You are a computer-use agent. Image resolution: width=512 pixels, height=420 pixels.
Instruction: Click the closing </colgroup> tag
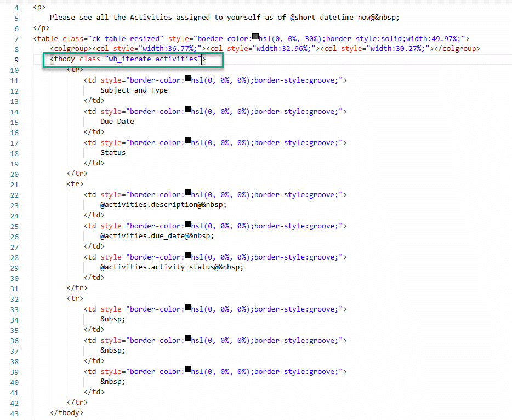pyautogui.click(x=457, y=49)
